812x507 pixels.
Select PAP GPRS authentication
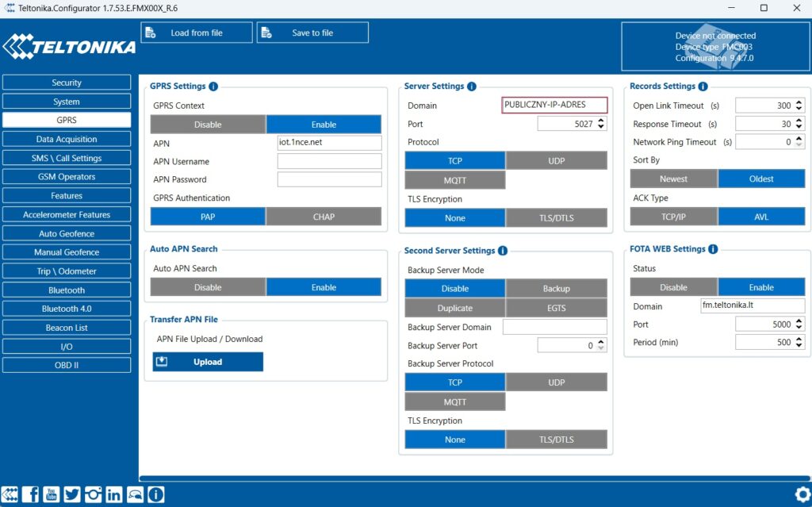[x=208, y=217]
